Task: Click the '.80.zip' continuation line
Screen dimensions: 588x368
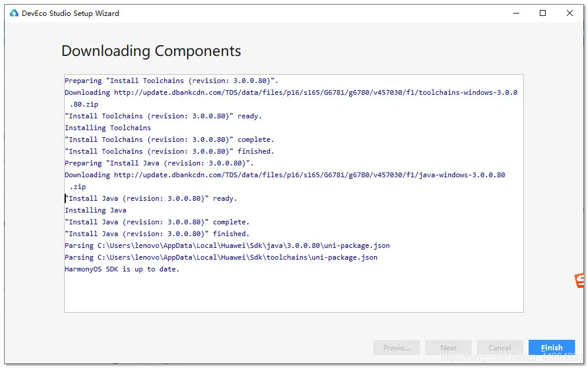Action: pos(83,104)
